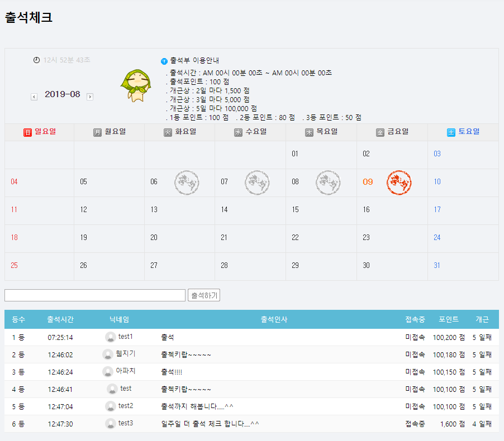504x441 pixels.
Task: Click the attendance greeting text field
Action: [95, 295]
